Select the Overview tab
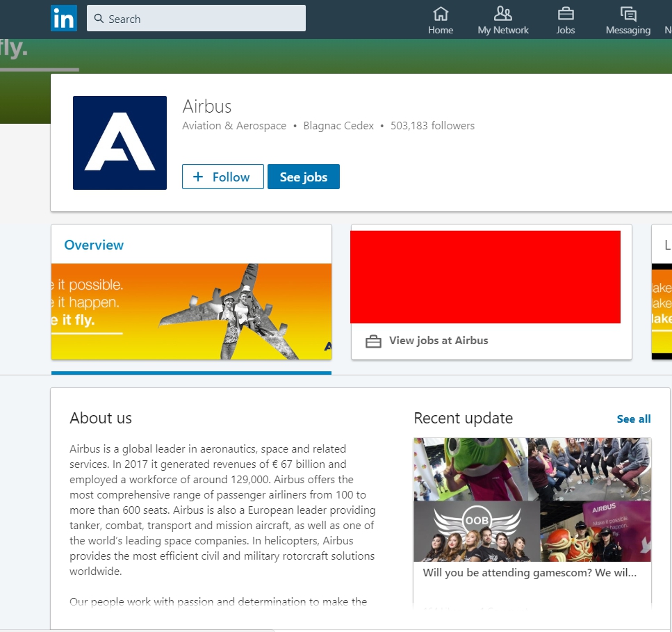Screen dimensions: 672x632 pyautogui.click(x=94, y=245)
